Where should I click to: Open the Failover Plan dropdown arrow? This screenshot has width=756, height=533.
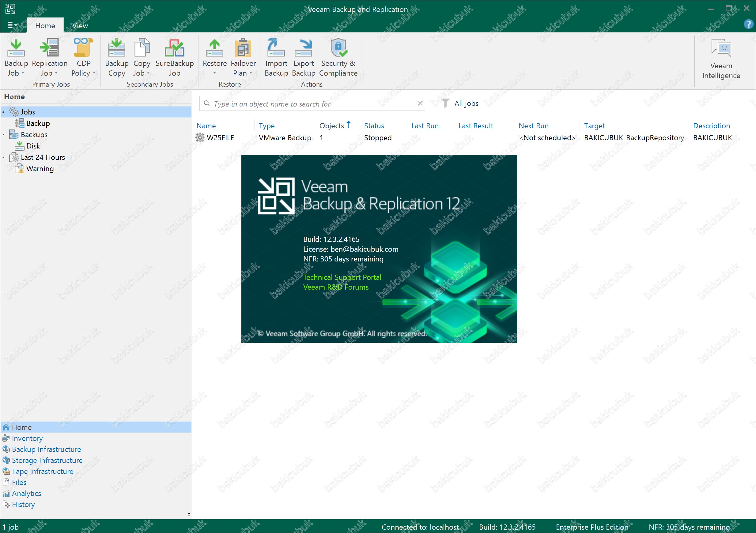(x=251, y=73)
